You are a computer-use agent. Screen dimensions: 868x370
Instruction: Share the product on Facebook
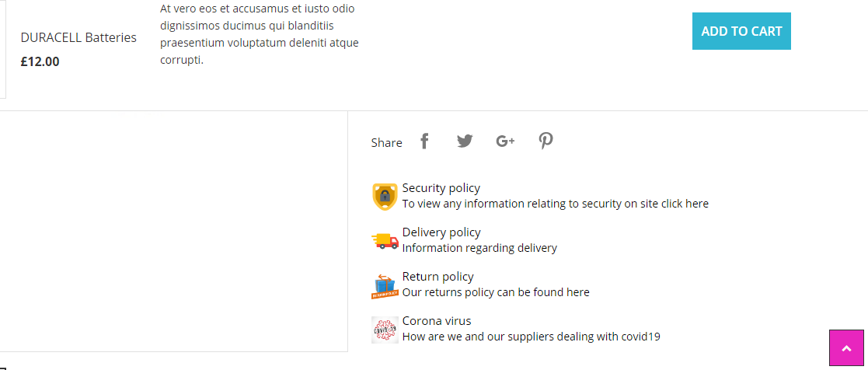424,141
